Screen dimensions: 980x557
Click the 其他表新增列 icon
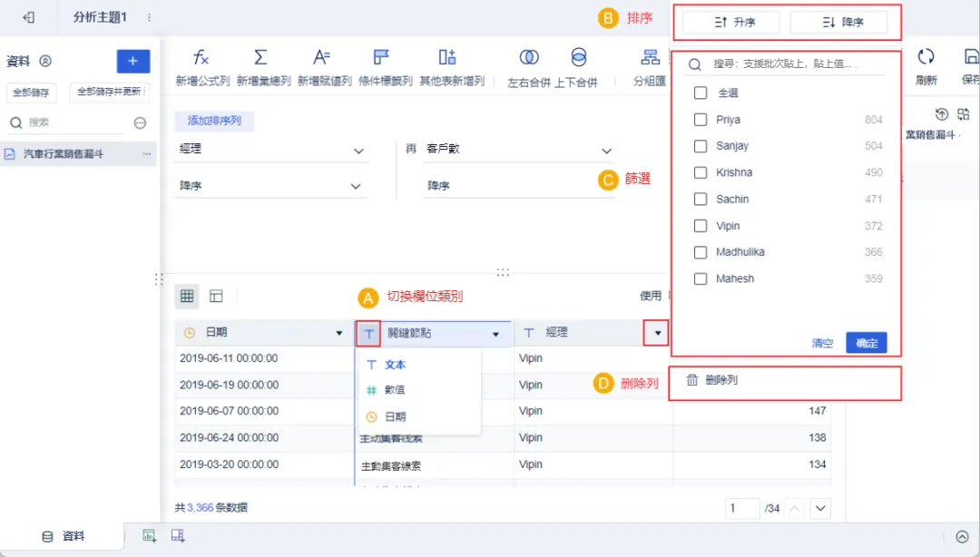[447, 58]
